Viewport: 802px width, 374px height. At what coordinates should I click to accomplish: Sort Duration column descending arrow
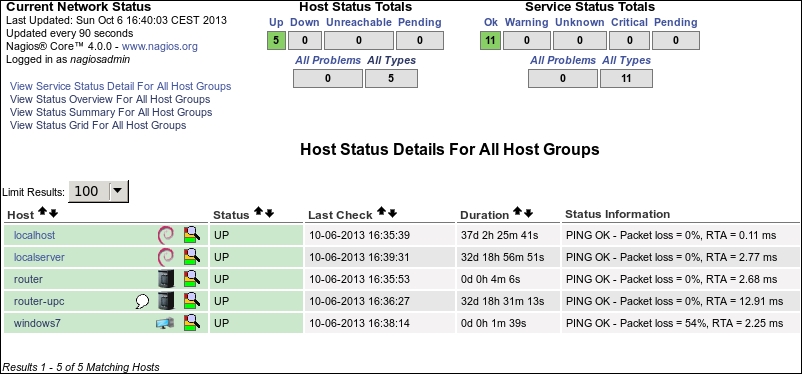(528, 213)
